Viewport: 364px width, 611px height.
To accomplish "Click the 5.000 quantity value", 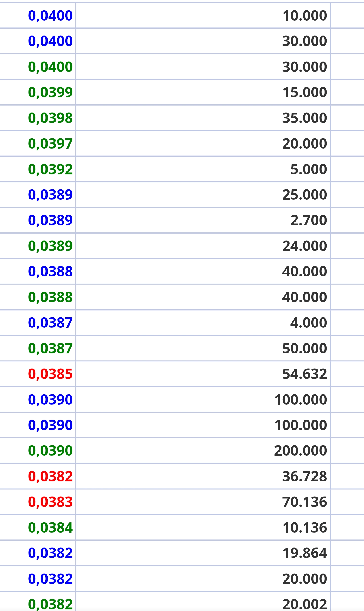I will tap(308, 169).
